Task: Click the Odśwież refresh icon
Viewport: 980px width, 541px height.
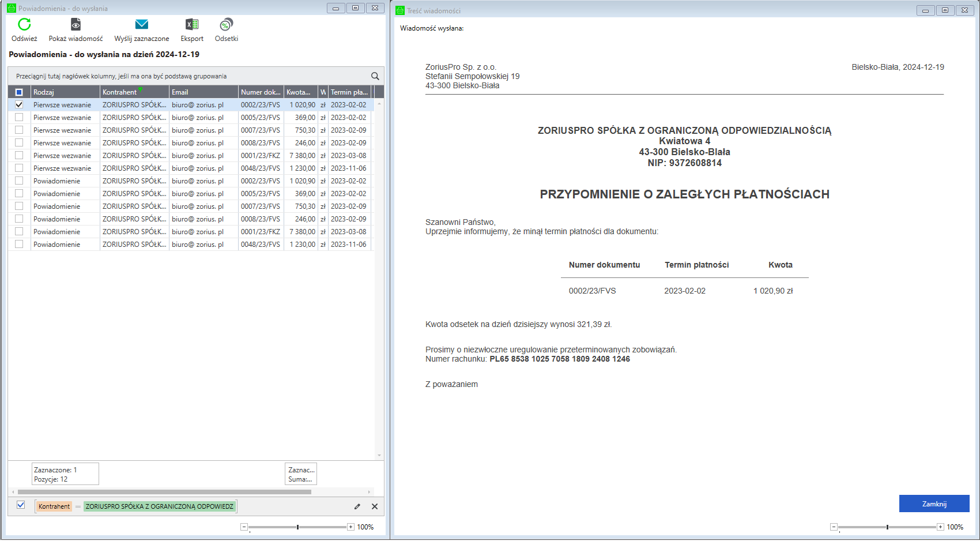Action: click(24, 24)
